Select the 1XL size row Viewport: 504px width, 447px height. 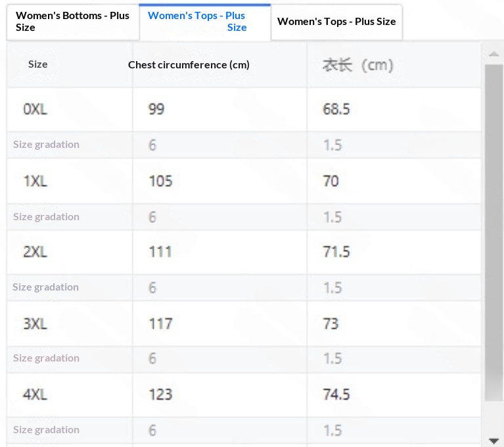pos(35,181)
